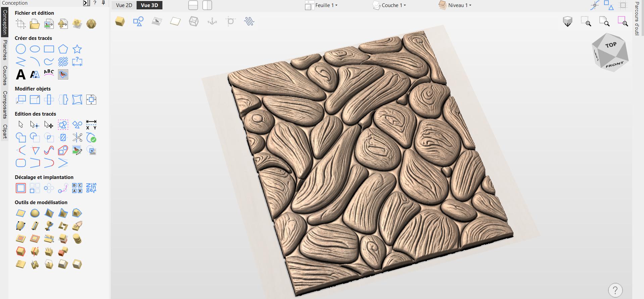Click the FRONT face of the view cube
Image resolution: width=644 pixels, height=299 pixels.
[x=614, y=64]
